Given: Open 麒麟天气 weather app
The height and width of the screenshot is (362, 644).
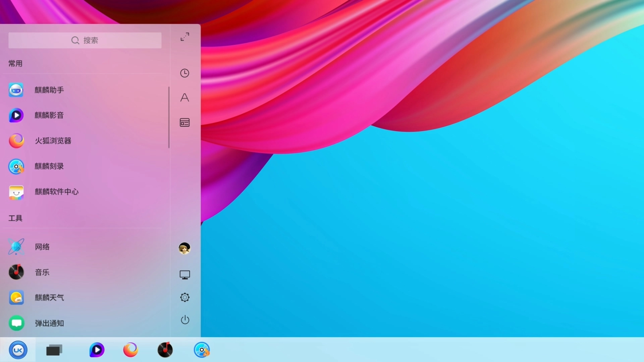Looking at the screenshot, I should pos(49,298).
